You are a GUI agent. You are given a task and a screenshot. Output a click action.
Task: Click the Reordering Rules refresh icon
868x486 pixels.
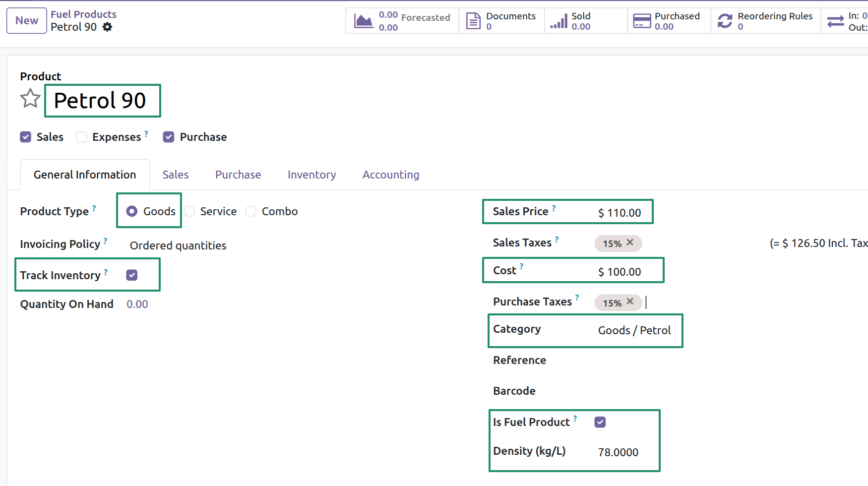pos(725,21)
